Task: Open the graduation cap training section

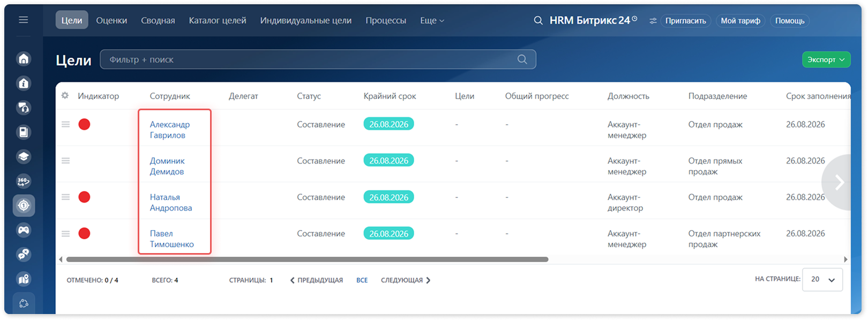Action: click(24, 157)
